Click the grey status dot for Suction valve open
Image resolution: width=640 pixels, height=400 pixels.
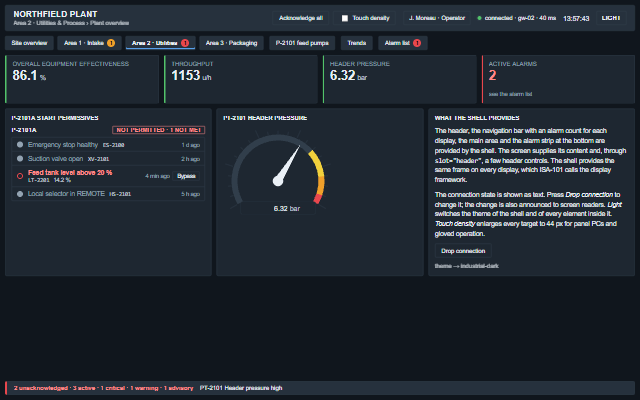click(20, 158)
